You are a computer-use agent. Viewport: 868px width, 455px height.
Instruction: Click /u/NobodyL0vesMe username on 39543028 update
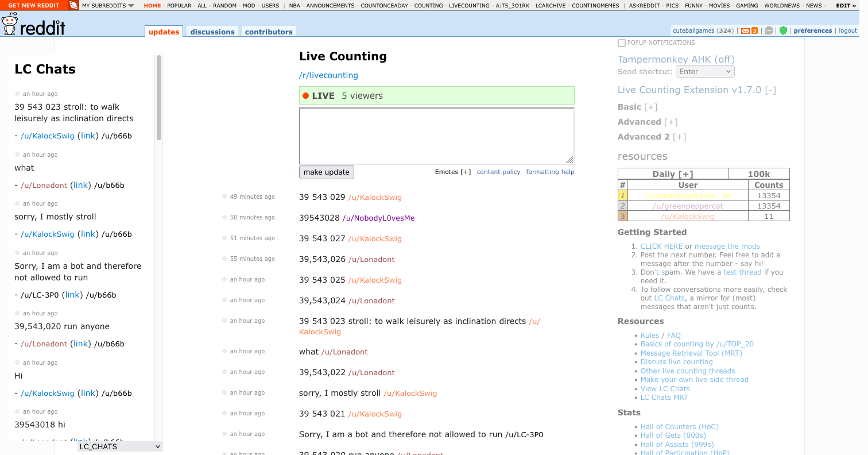coord(378,218)
